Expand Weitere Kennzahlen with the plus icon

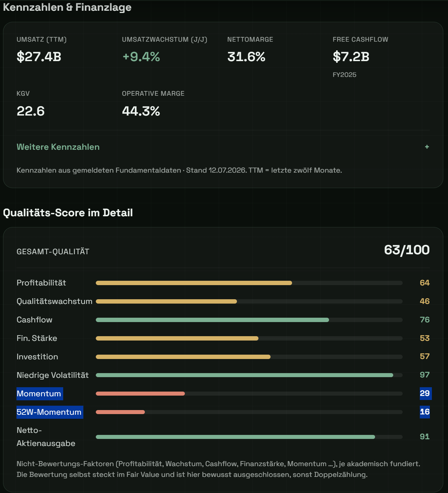coord(427,147)
